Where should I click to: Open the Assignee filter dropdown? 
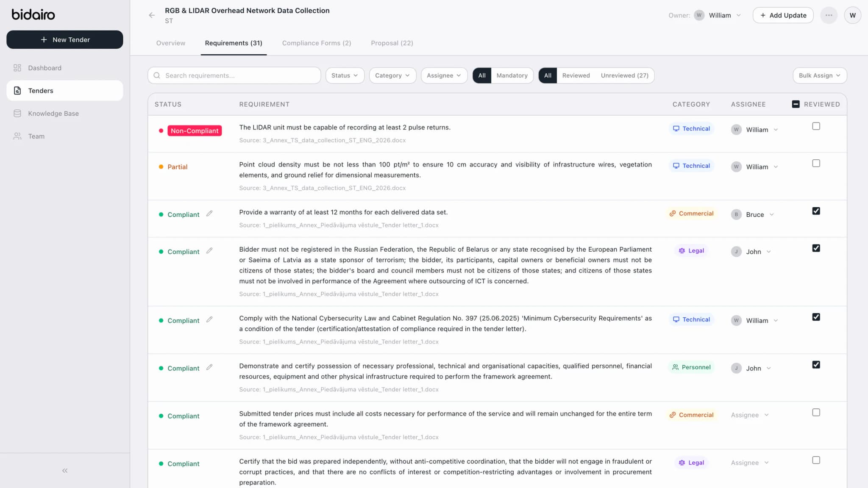pos(444,75)
